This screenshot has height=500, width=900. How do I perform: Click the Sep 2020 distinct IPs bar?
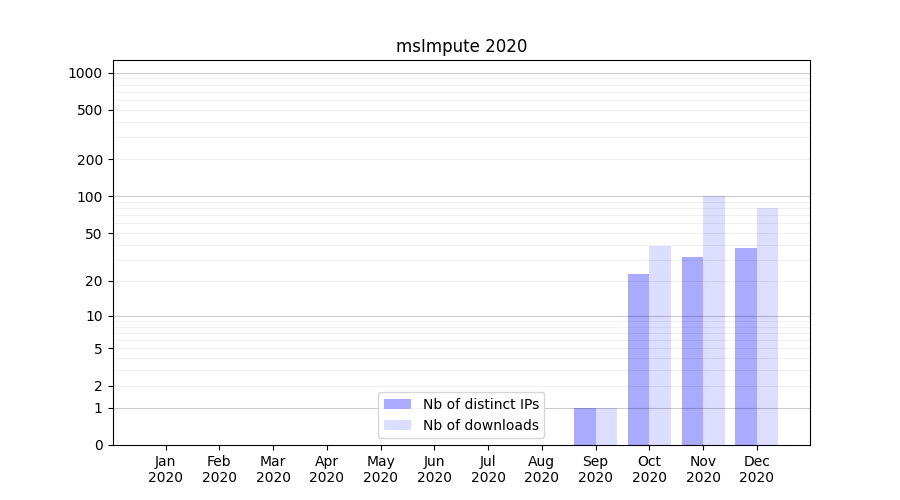tap(585, 427)
